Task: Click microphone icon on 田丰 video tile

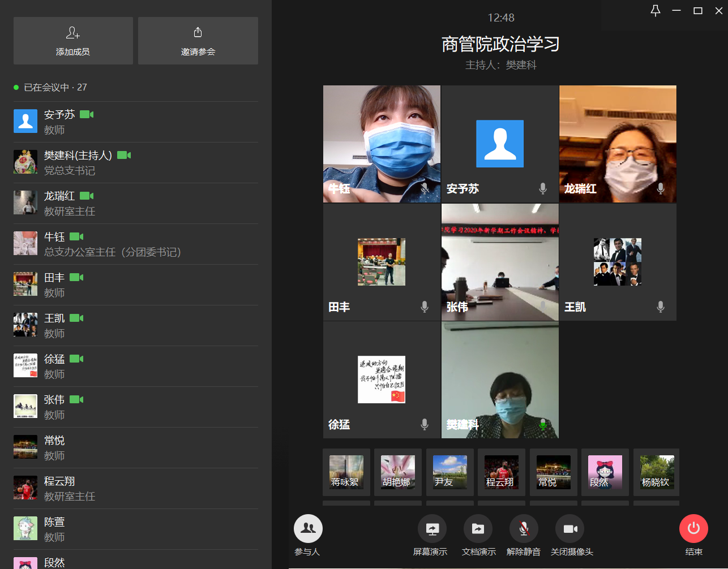Action: point(425,307)
